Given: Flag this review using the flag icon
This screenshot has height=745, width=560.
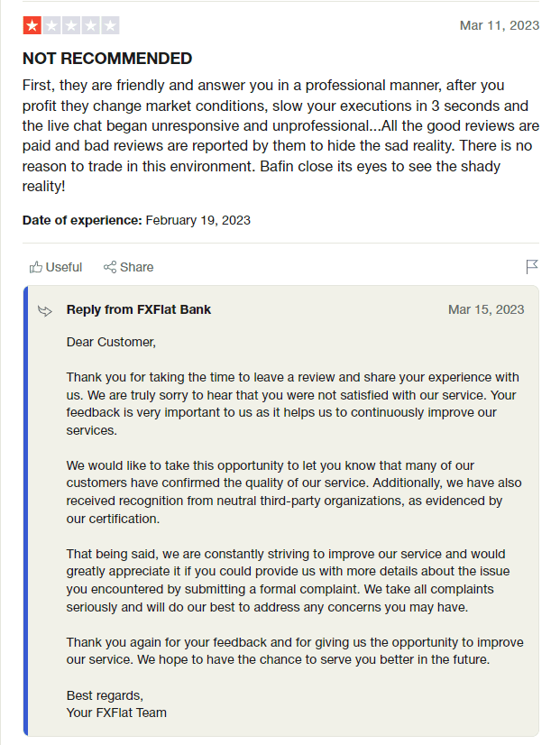Looking at the screenshot, I should tap(532, 267).
